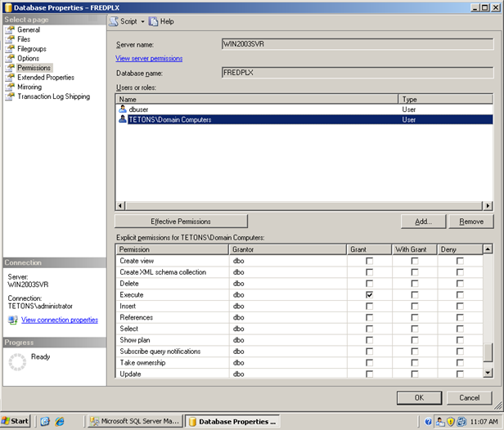Open the Mirroring page
Screen dimensions: 504x430
pyautogui.click(x=29, y=87)
